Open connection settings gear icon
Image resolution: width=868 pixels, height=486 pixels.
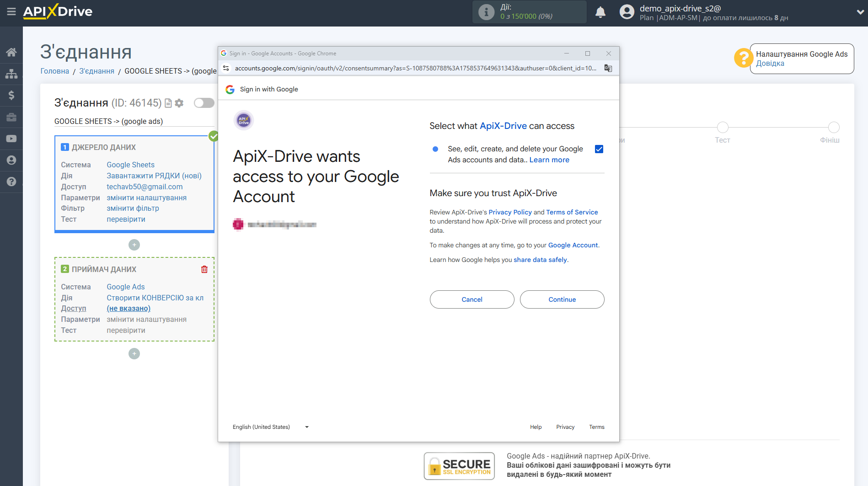click(x=179, y=103)
